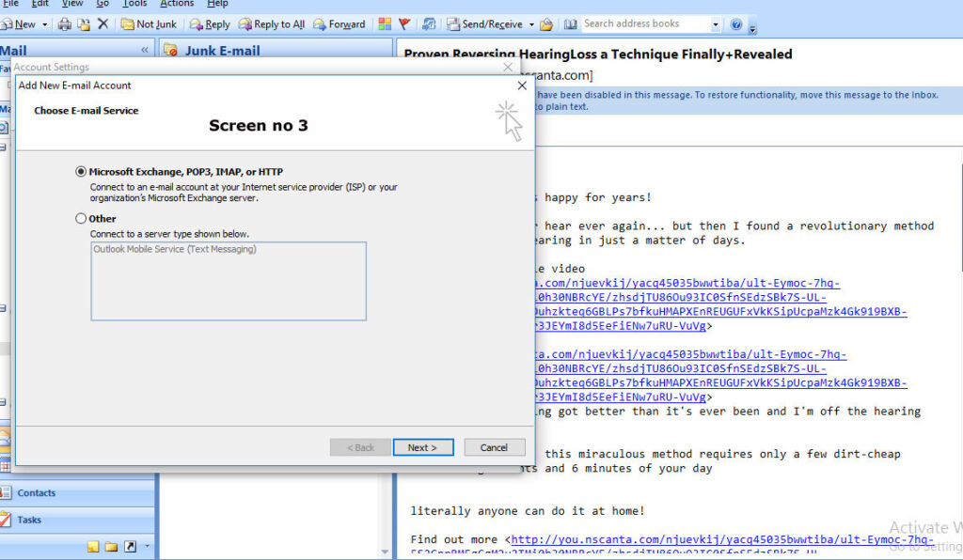Click the red Follow Up flag icon

click(404, 24)
